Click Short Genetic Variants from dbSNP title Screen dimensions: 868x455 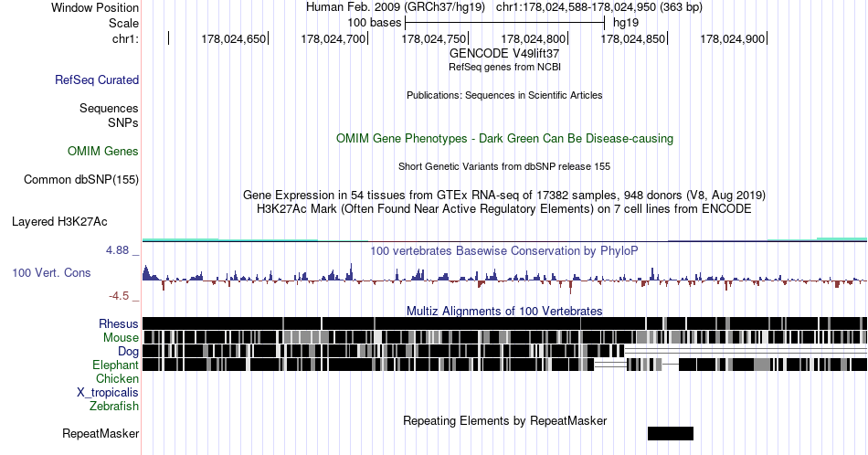pyautogui.click(x=504, y=166)
